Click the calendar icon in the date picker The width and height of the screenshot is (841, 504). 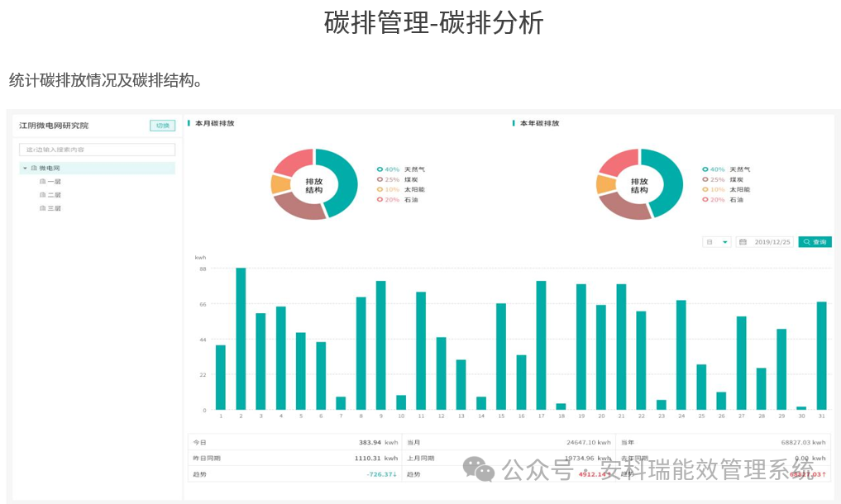click(x=744, y=242)
